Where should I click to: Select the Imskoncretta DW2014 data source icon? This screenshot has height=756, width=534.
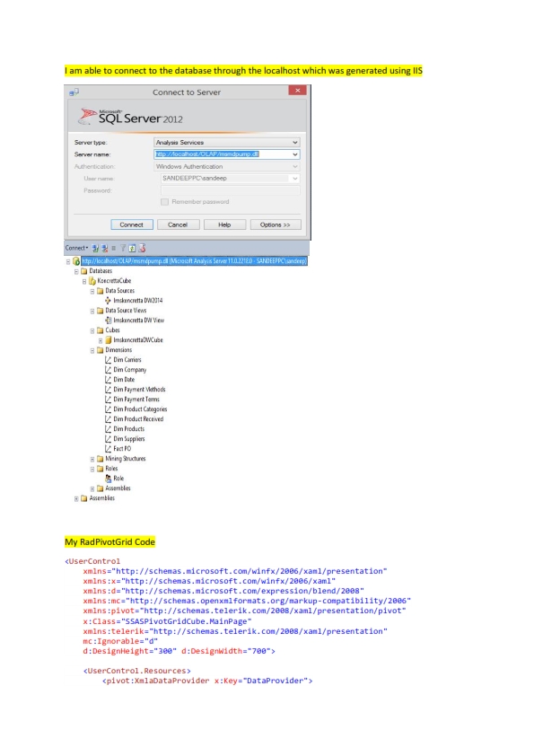tap(108, 301)
